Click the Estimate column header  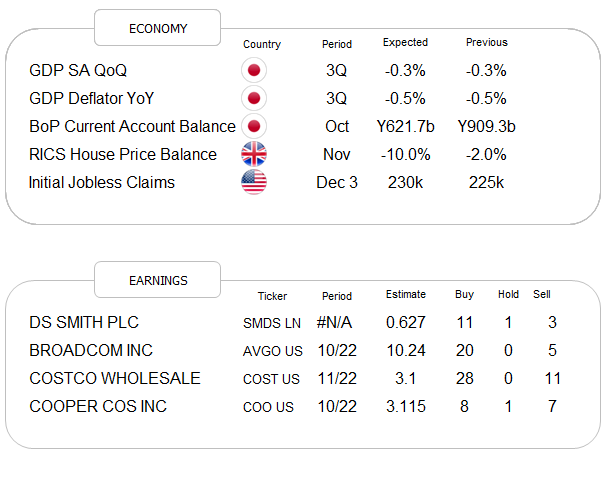coord(406,294)
